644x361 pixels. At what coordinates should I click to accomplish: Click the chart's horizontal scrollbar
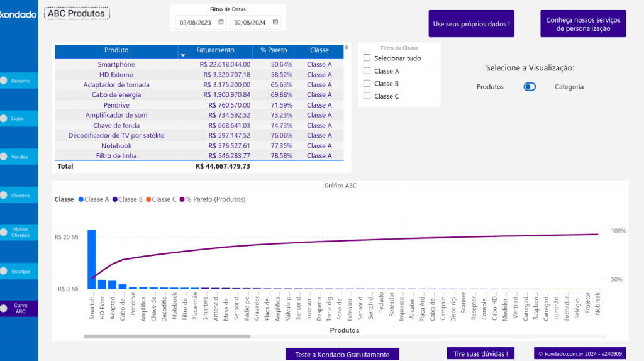pos(167,336)
